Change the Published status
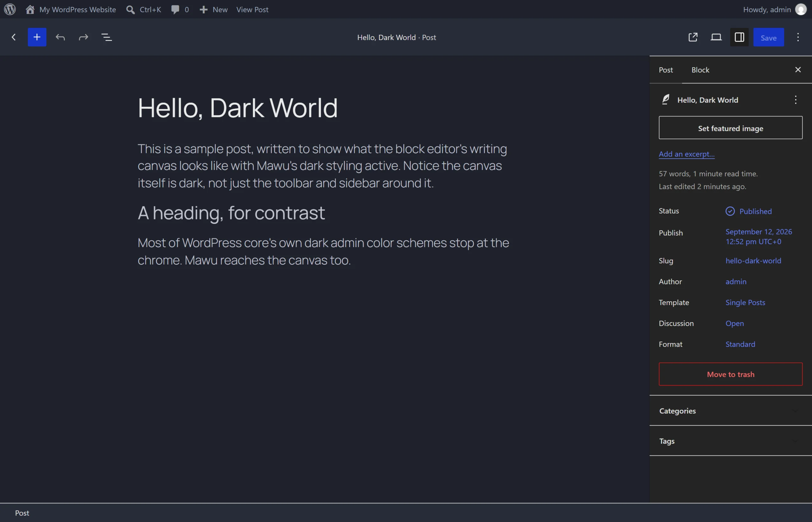812x522 pixels. [749, 211]
